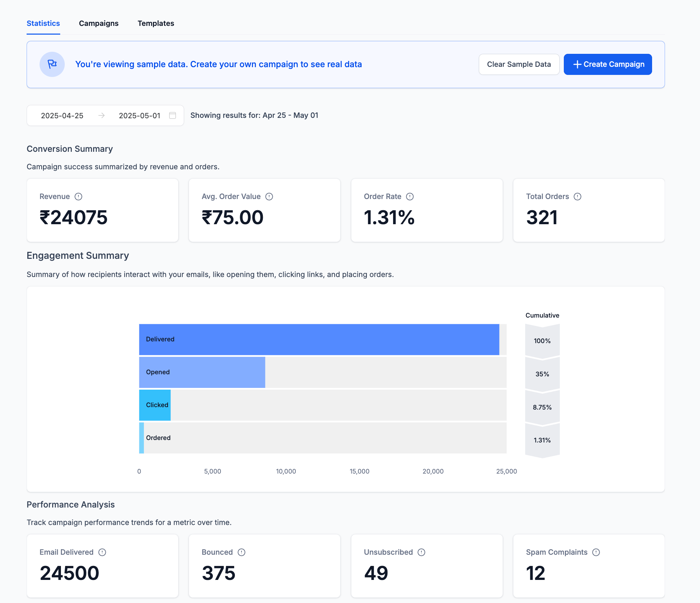The image size is (700, 603).
Task: Click the Total Orders info icon
Action: pos(577,197)
